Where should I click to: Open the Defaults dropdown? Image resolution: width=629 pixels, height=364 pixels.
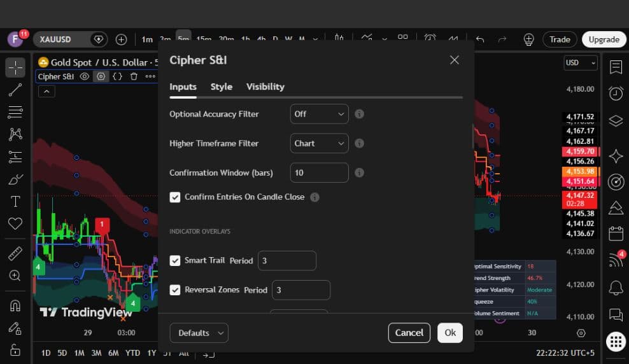pos(199,333)
